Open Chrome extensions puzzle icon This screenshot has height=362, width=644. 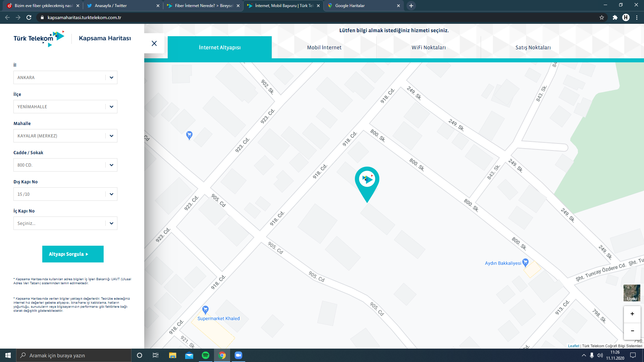coord(615,17)
